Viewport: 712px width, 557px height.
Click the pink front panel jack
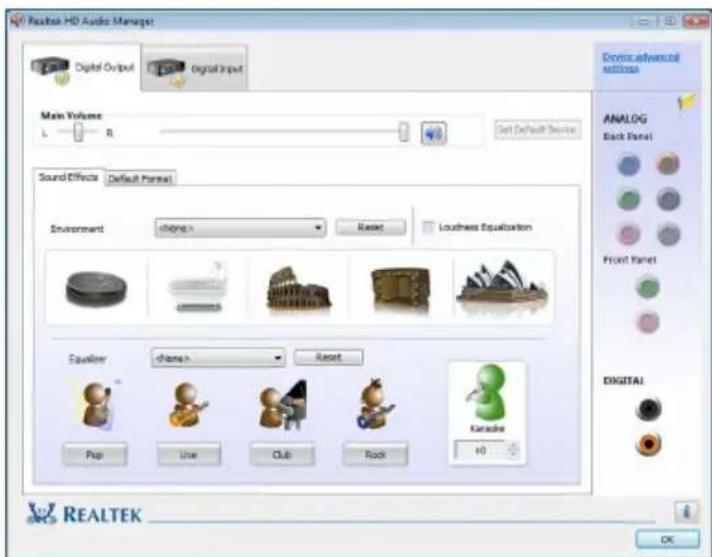click(x=648, y=322)
